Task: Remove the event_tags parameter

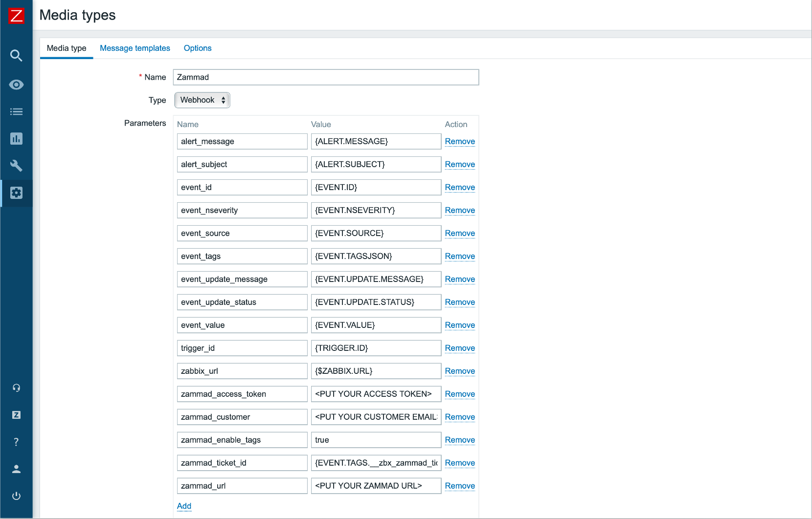Action: point(460,256)
